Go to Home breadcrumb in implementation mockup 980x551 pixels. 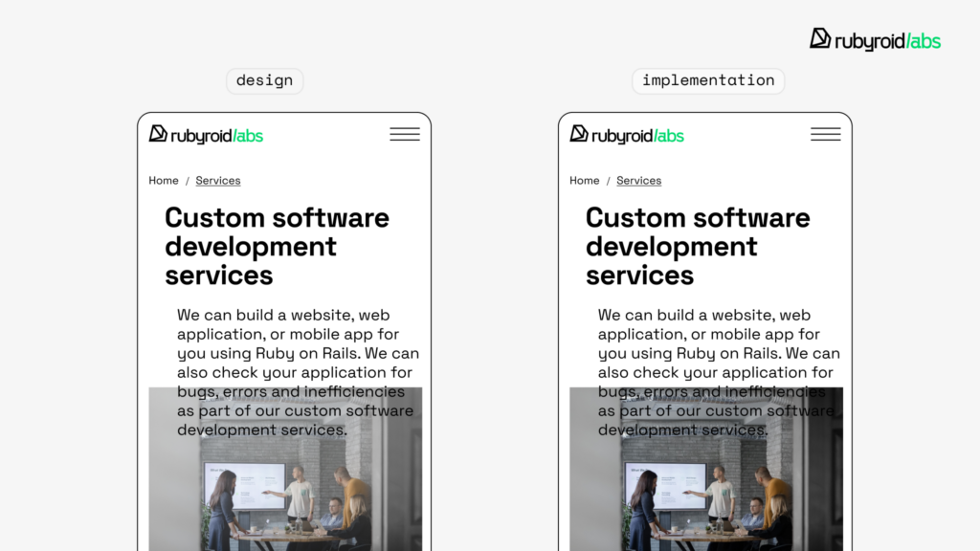pyautogui.click(x=584, y=181)
